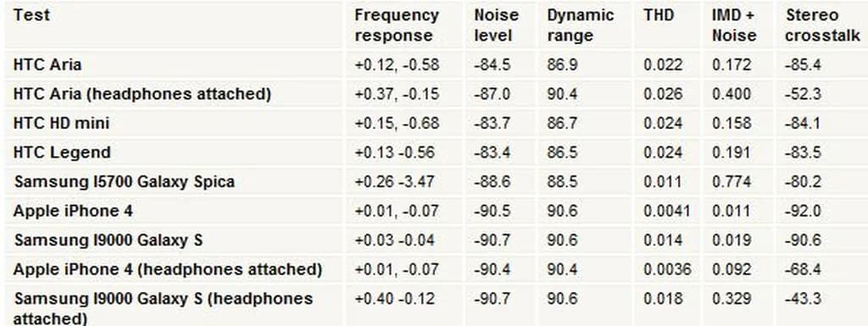Screen dimensions: 868x326
Task: Select the HTC Aria row label
Action: (x=47, y=65)
